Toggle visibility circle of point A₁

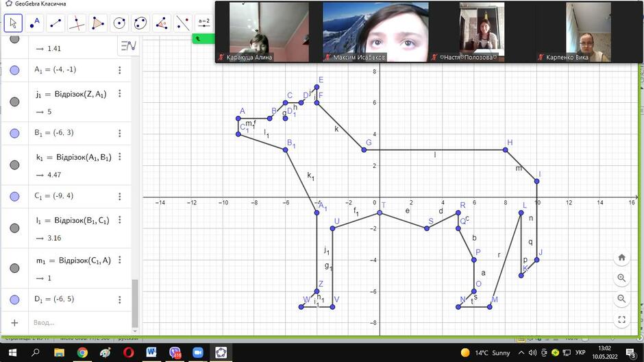[14, 70]
